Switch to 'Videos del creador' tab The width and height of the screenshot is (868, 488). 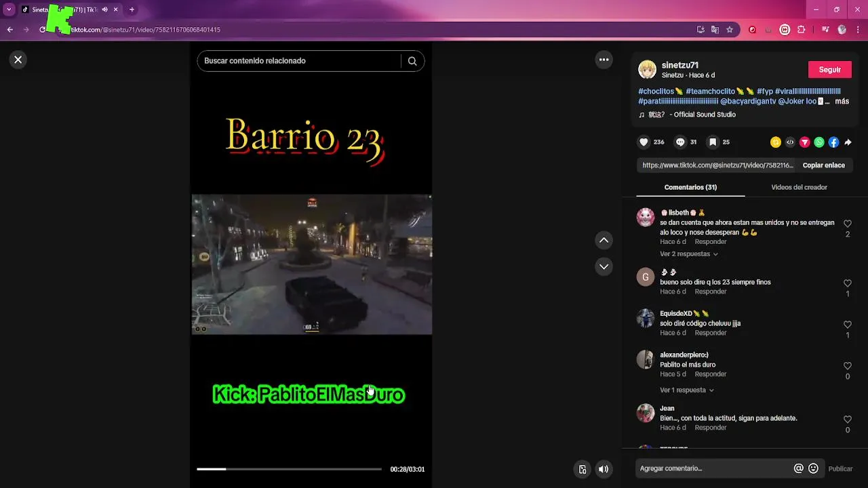point(799,187)
